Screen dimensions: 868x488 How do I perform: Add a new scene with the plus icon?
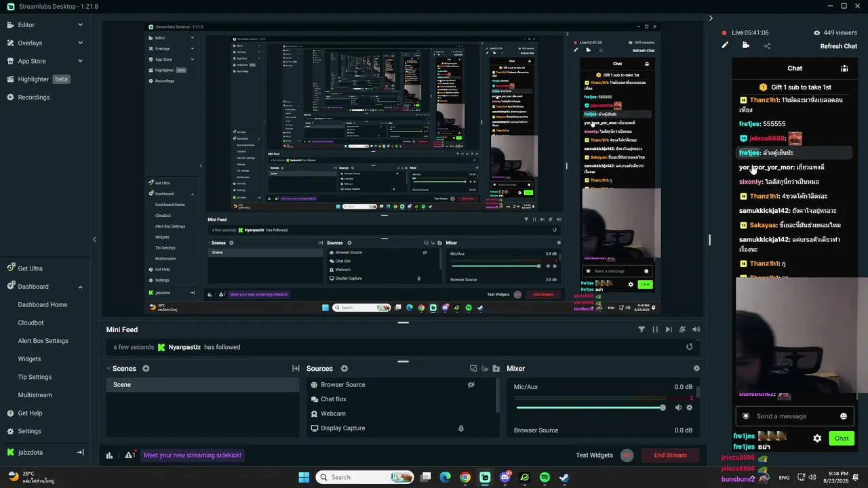click(146, 369)
